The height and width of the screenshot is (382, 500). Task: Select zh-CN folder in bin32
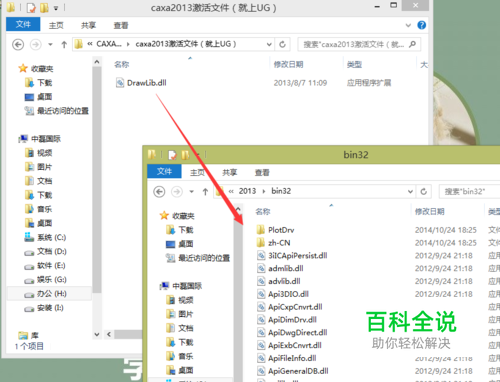point(273,243)
